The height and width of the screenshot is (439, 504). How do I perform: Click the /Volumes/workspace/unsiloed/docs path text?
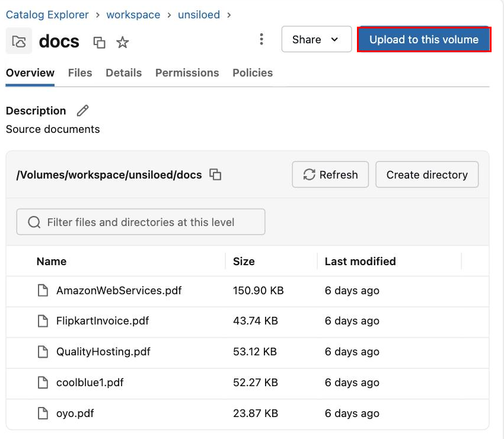coord(109,174)
